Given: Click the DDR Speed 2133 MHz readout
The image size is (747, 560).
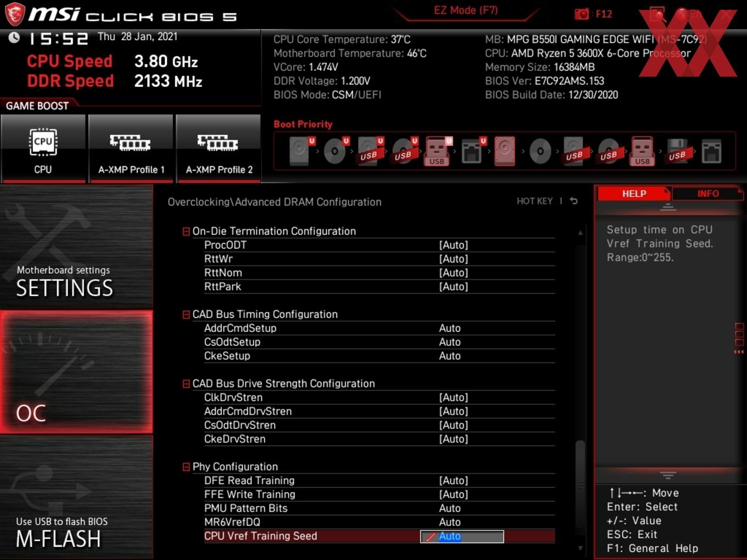Looking at the screenshot, I should [115, 81].
